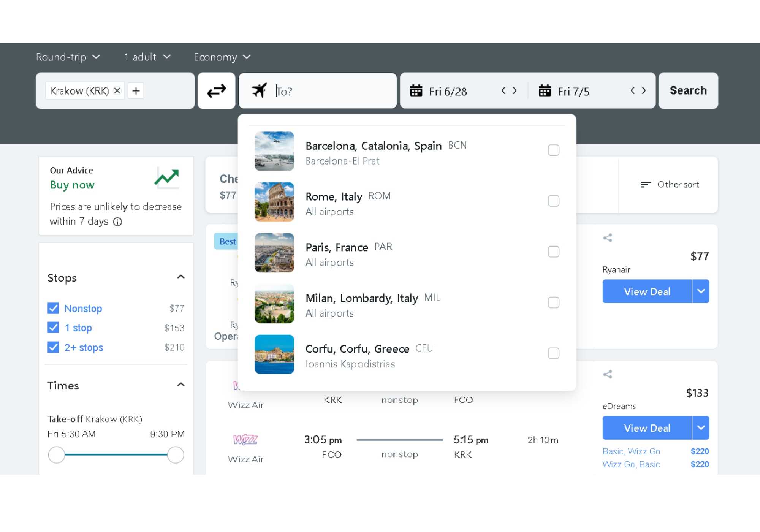Click the right take-off time slider handle
Screen dimensions: 760x532
[176, 455]
